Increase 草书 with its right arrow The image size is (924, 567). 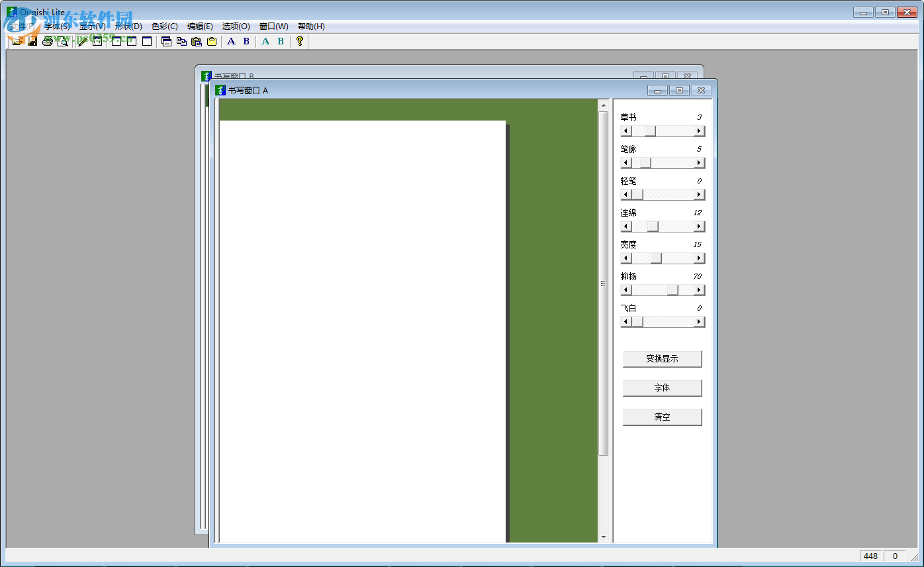700,131
